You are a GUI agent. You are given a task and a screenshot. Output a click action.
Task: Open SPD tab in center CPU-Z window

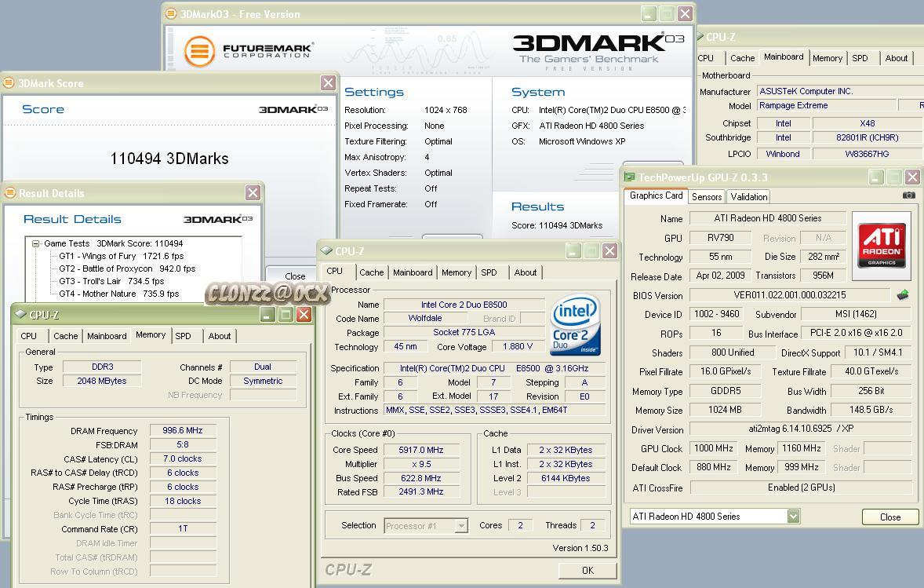(x=489, y=272)
